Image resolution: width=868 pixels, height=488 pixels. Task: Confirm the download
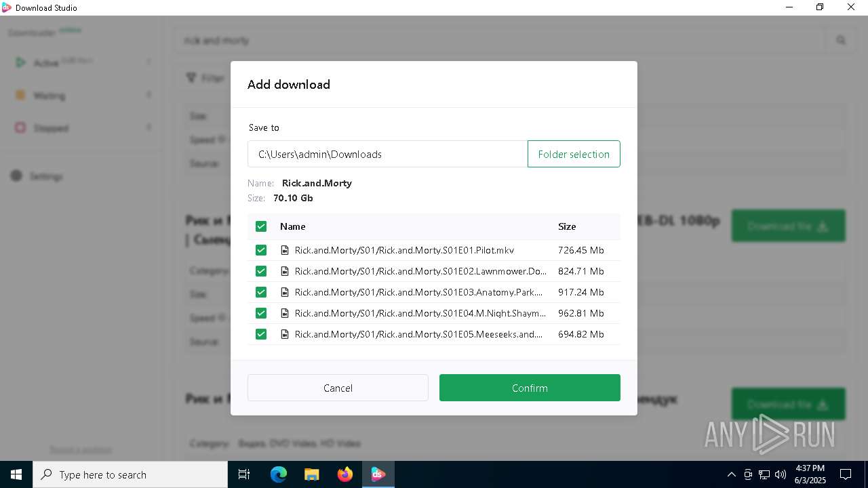530,388
